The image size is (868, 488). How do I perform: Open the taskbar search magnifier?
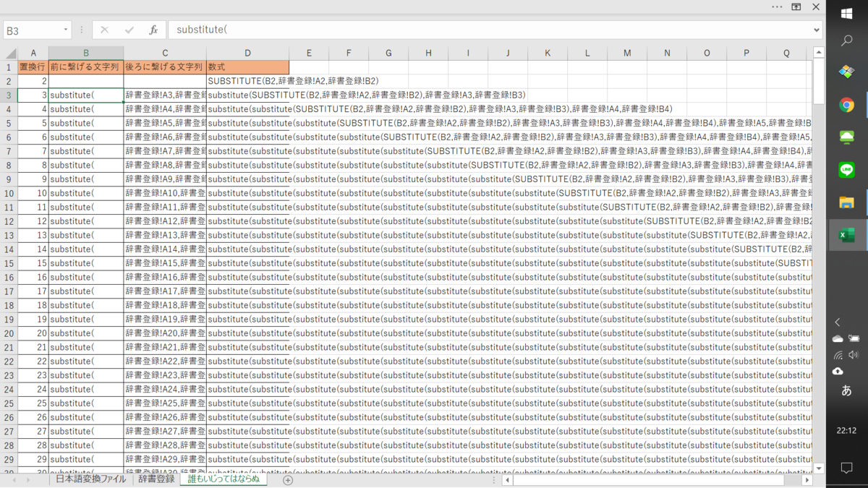[846, 40]
